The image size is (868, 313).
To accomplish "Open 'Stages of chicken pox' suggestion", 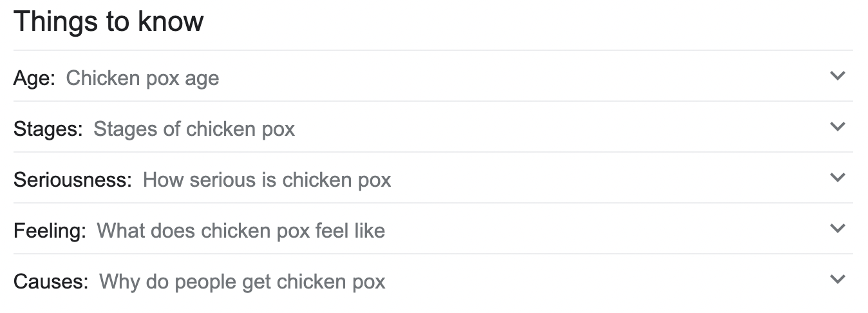I will 194,129.
